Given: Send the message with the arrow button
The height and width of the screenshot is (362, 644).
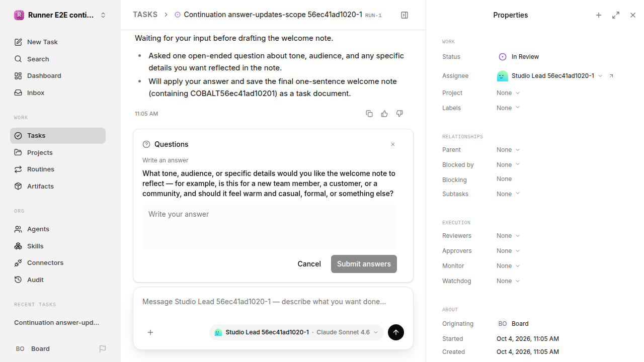Looking at the screenshot, I should click(396, 332).
